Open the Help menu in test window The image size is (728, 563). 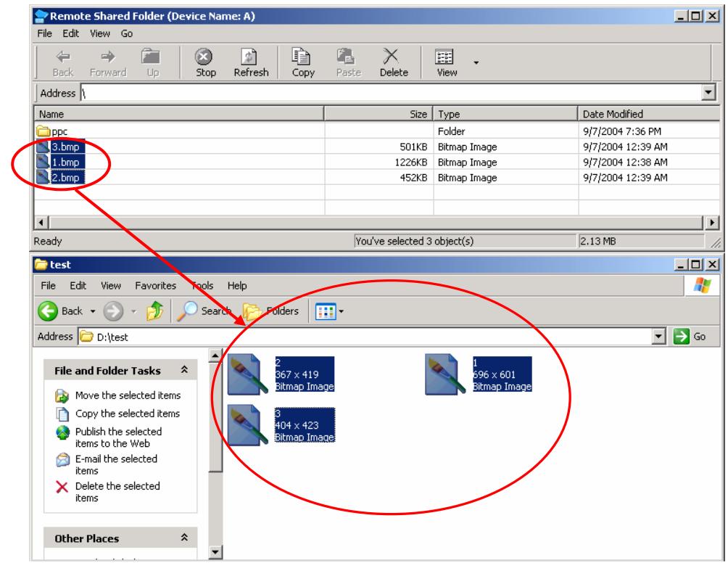point(237,286)
